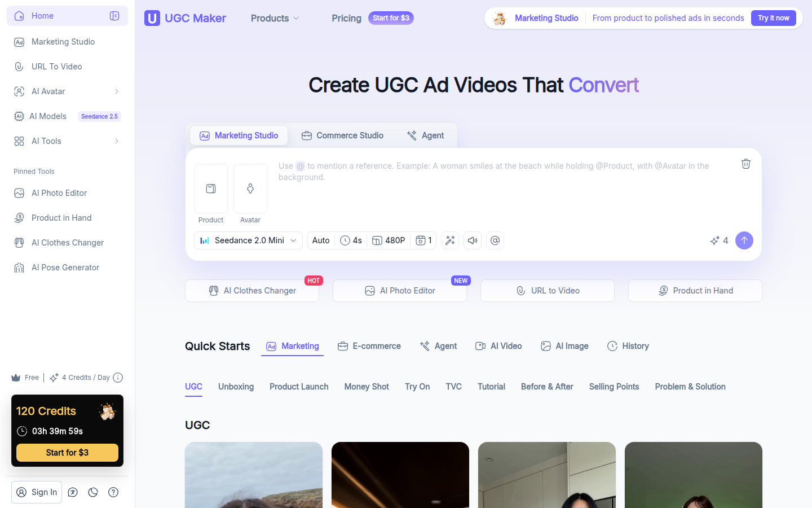Change the Auto aspect ratio setting
812x508 pixels.
click(321, 240)
